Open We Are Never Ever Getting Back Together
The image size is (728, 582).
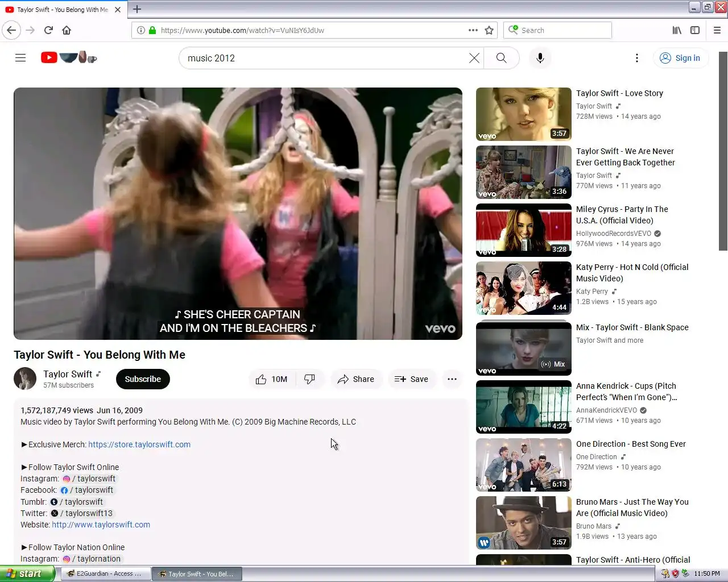626,157
